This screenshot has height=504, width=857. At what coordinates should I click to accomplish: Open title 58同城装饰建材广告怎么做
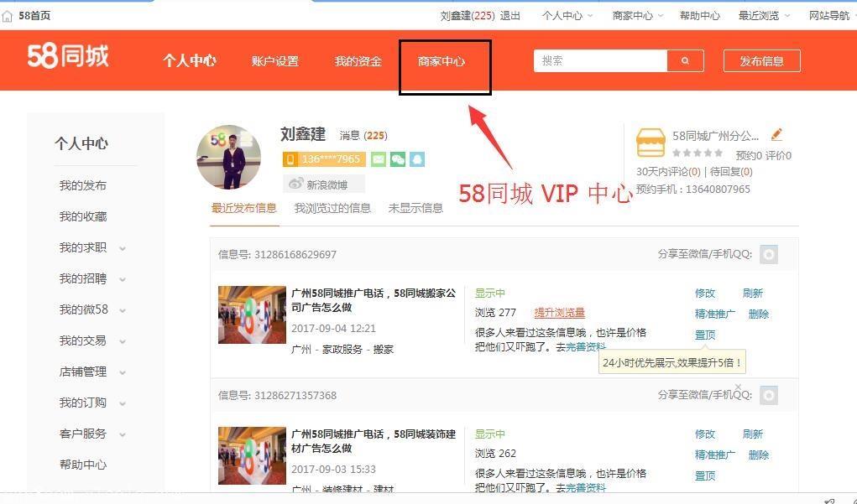[x=374, y=441]
